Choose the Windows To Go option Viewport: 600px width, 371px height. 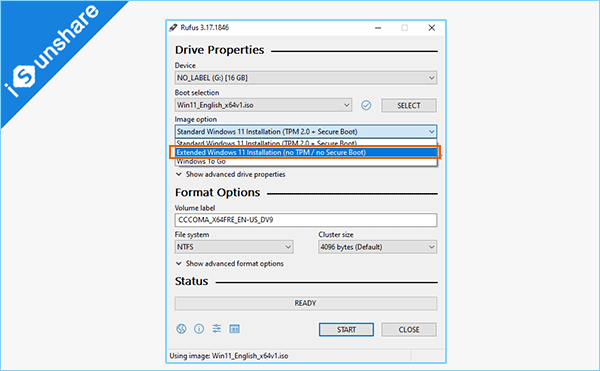click(x=306, y=161)
